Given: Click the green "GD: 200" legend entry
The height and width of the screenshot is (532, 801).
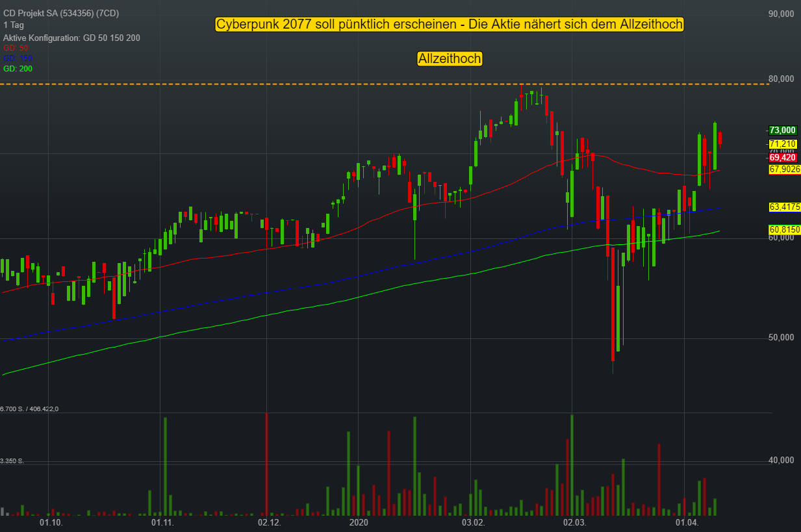Looking at the screenshot, I should (18, 69).
